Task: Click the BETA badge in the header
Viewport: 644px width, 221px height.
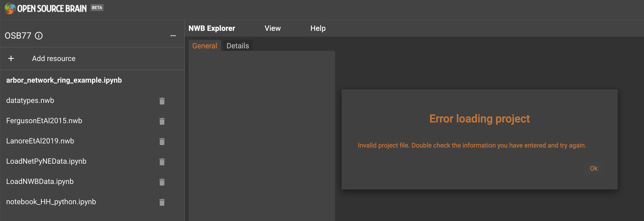Action: pyautogui.click(x=97, y=8)
